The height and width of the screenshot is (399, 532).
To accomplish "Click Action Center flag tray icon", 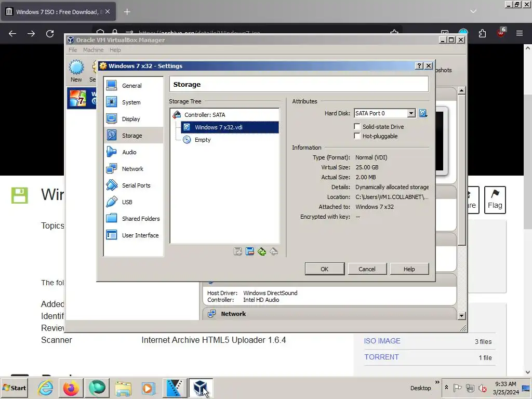I will click(457, 388).
